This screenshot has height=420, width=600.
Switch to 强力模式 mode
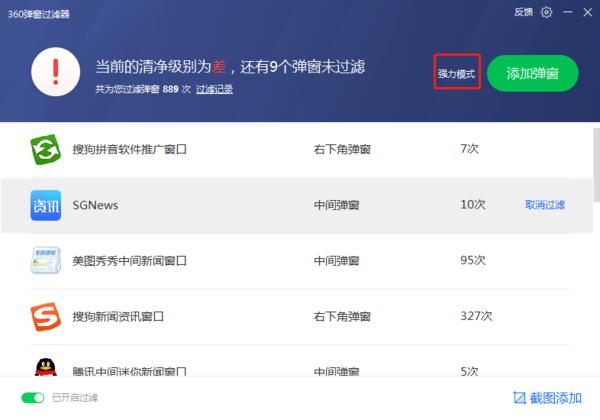pyautogui.click(x=457, y=74)
